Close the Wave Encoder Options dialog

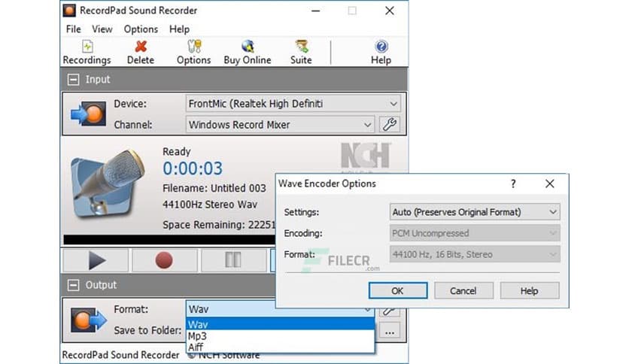(549, 184)
